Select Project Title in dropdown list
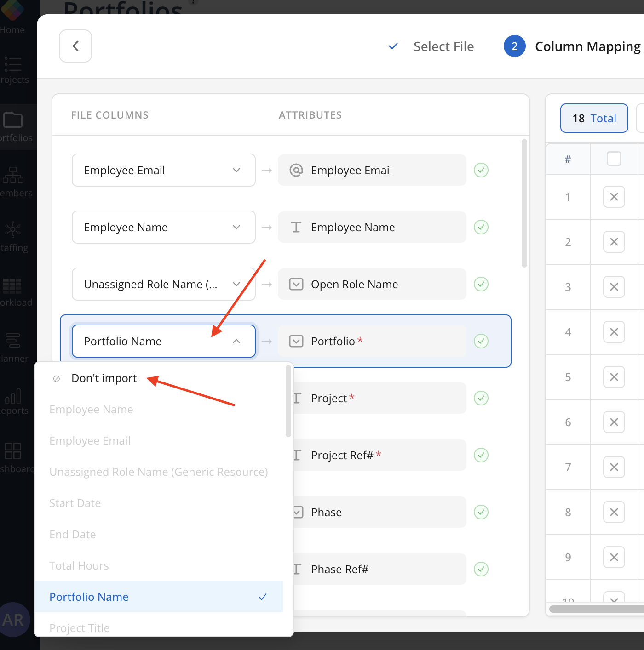This screenshot has height=650, width=644. click(x=159, y=625)
